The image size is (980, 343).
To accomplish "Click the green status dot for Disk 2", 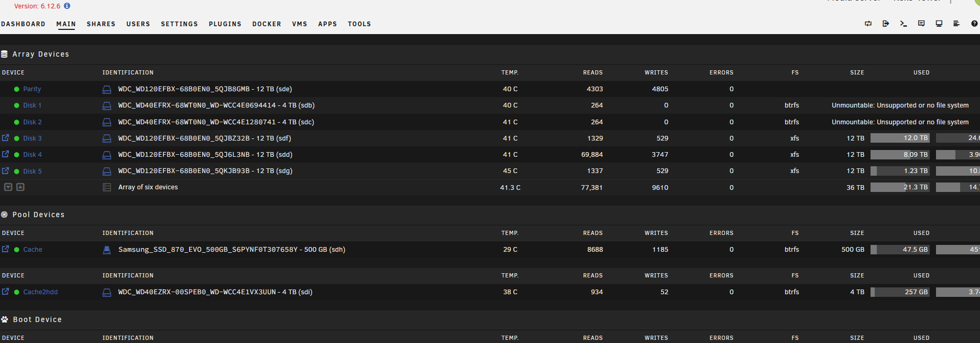I will tap(17, 122).
